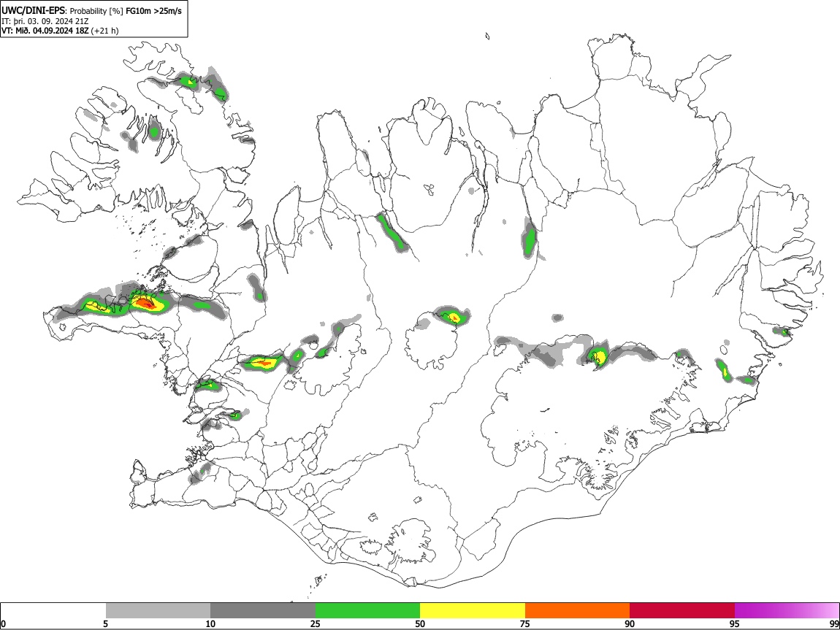This screenshot has height=630, width=840.
Task: Click the '(+21 h)' forecast offset text
Action: (x=105, y=31)
